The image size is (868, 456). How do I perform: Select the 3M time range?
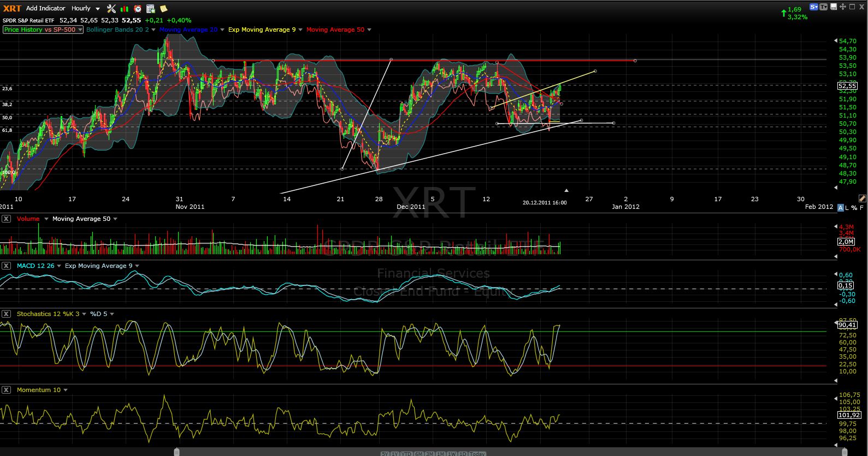pos(430,454)
